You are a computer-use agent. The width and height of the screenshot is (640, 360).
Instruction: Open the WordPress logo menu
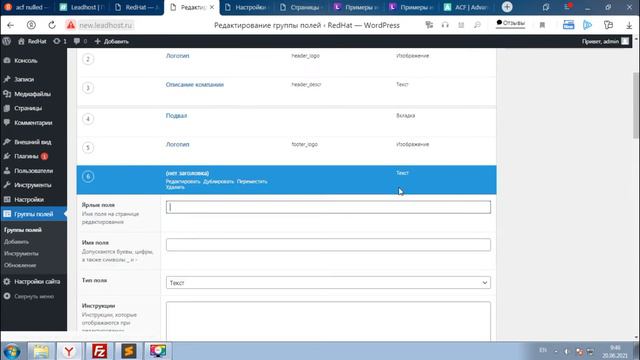[x=7, y=41]
